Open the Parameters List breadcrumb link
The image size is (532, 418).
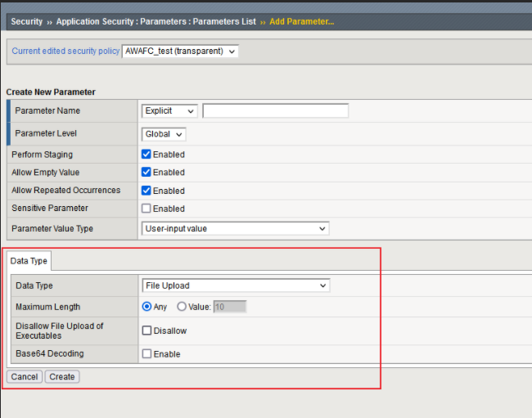point(222,21)
